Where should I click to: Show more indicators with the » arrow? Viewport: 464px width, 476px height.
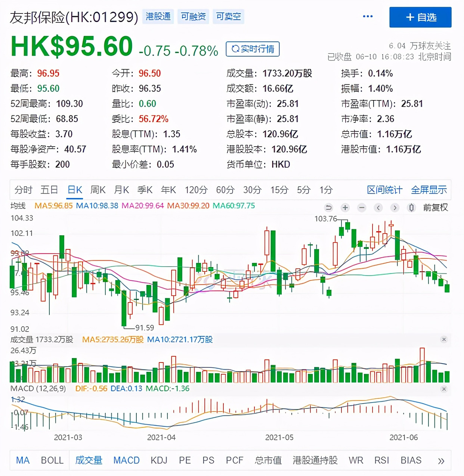441,461
